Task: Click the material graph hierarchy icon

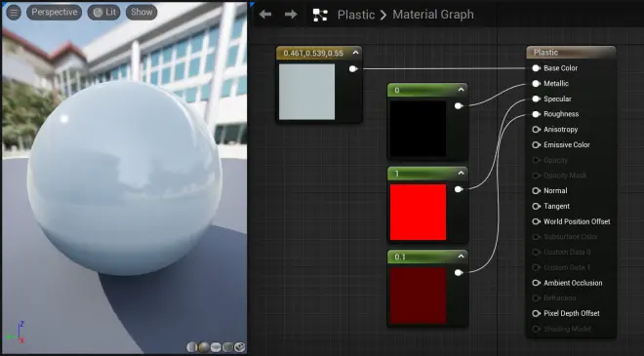Action: click(x=320, y=15)
